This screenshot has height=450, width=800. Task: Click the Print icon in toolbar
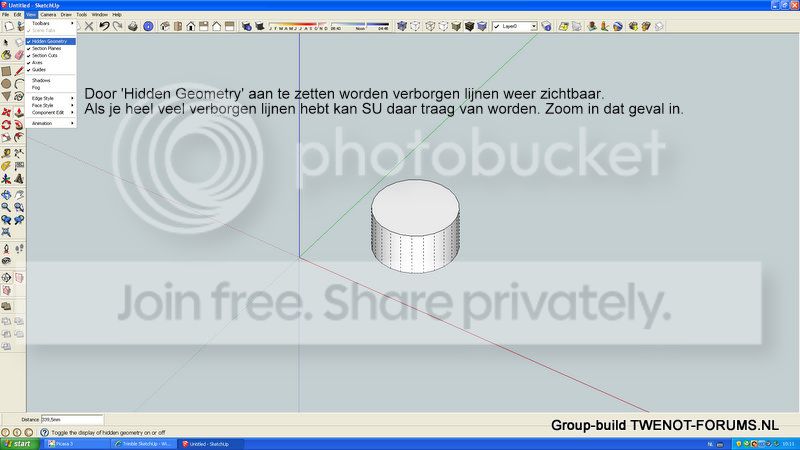tap(133, 26)
